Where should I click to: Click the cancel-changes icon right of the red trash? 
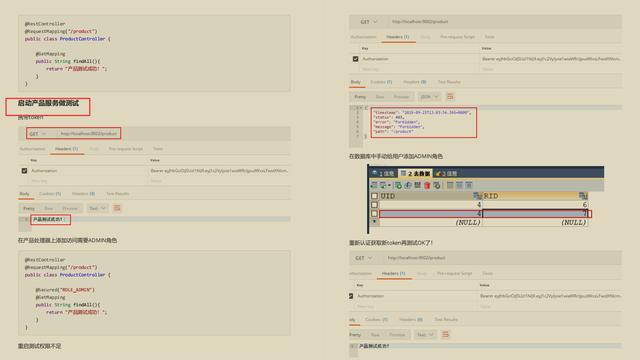pyautogui.click(x=437, y=185)
